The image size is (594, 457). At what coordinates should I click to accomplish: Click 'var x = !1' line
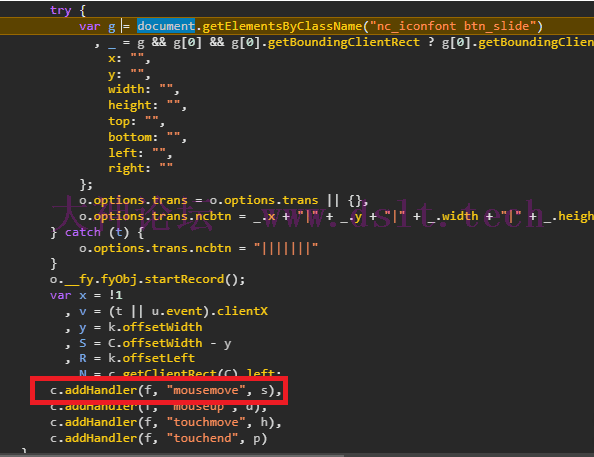(86, 295)
